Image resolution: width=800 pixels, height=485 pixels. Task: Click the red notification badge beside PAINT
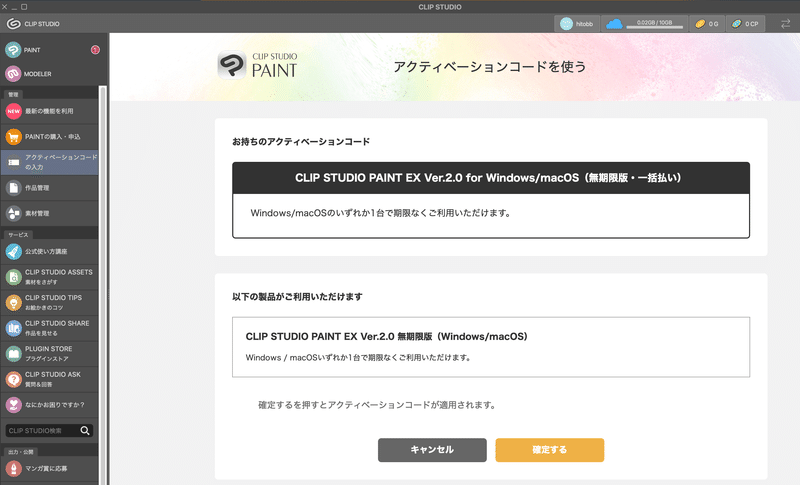coord(95,49)
